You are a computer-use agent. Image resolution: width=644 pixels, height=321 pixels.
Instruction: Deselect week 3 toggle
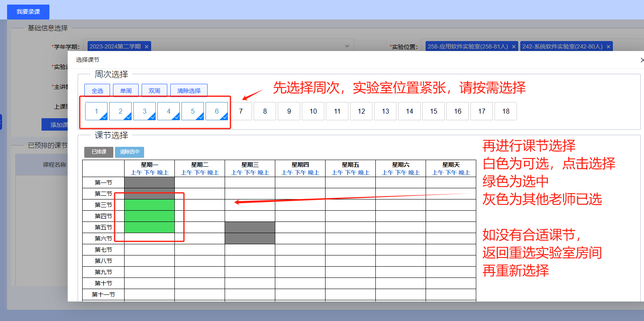[144, 111]
